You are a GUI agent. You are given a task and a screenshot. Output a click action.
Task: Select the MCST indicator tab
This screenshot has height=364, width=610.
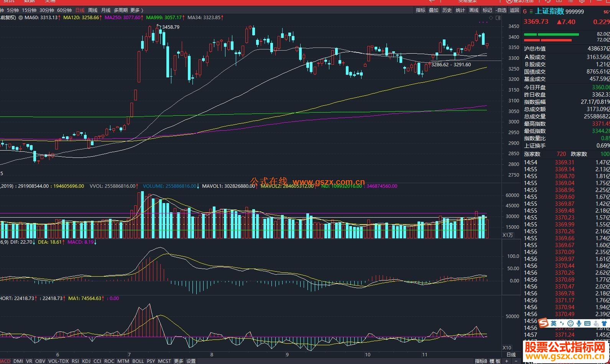click(164, 361)
